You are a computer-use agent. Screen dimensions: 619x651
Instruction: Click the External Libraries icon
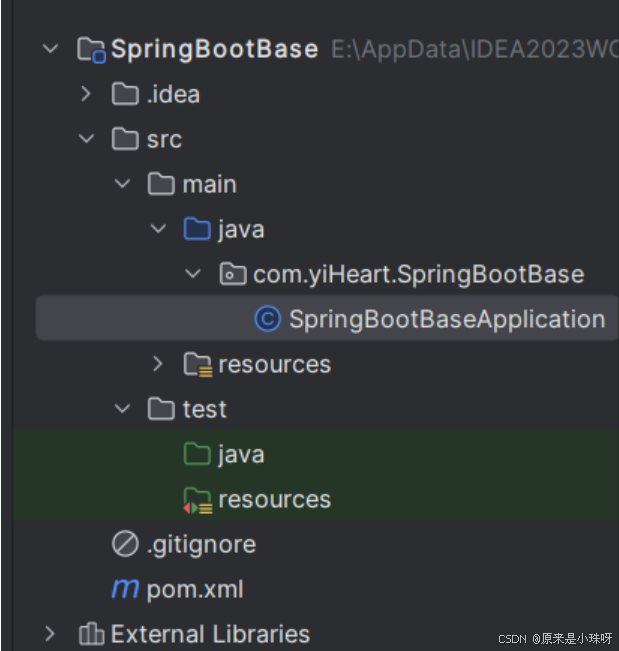[x=91, y=634]
